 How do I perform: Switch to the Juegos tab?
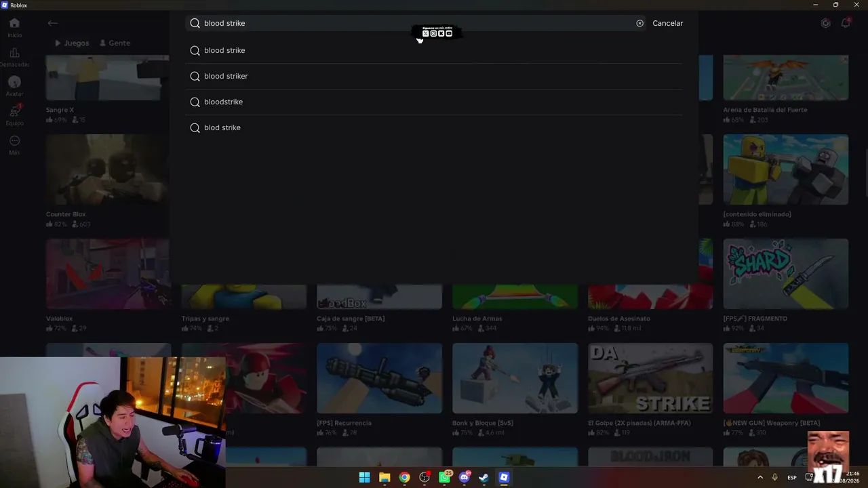click(x=72, y=43)
